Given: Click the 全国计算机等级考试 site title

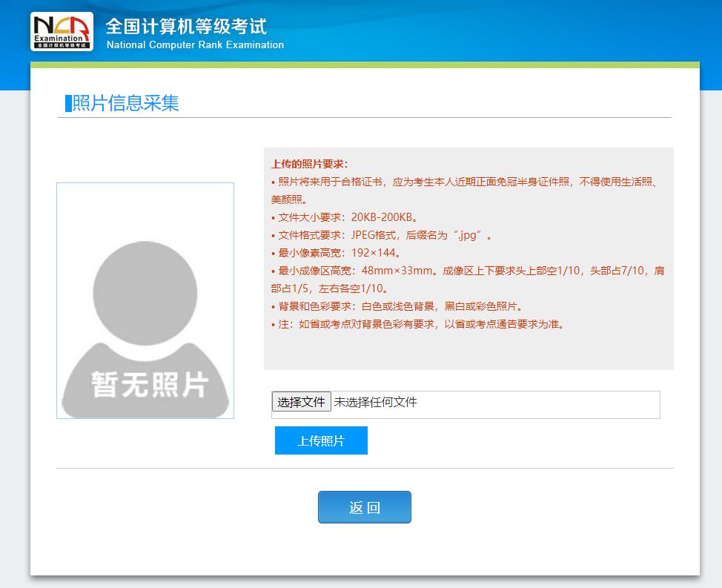Looking at the screenshot, I should click(186, 26).
